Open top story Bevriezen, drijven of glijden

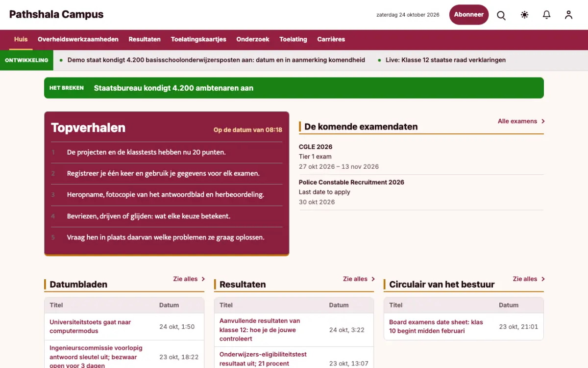pyautogui.click(x=148, y=216)
